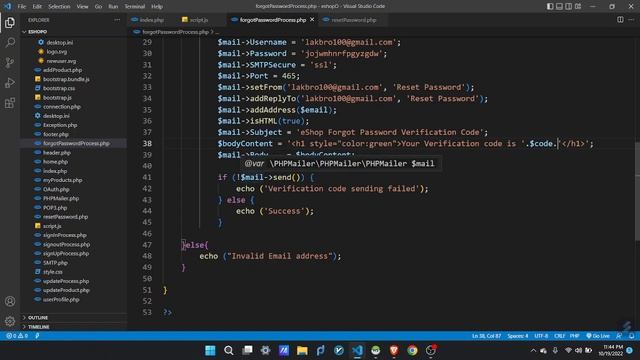Open the Search view in activity bar
Viewport: 640px width, 360px height.
10,42
